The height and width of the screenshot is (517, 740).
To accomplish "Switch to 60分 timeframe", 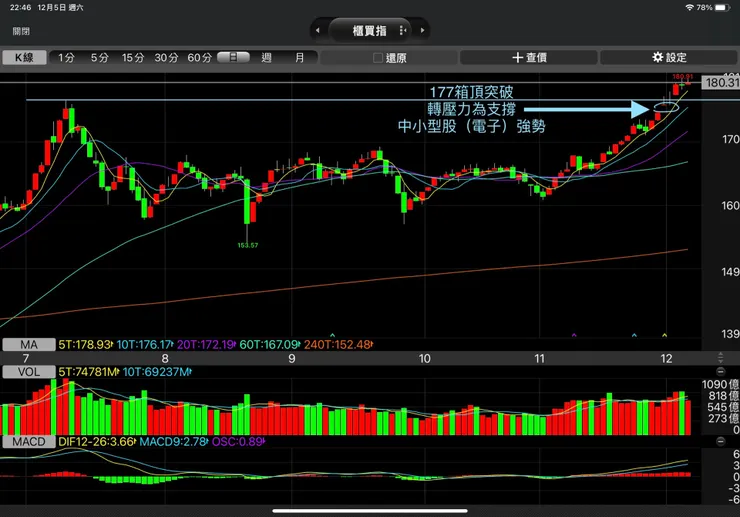I will pyautogui.click(x=200, y=58).
